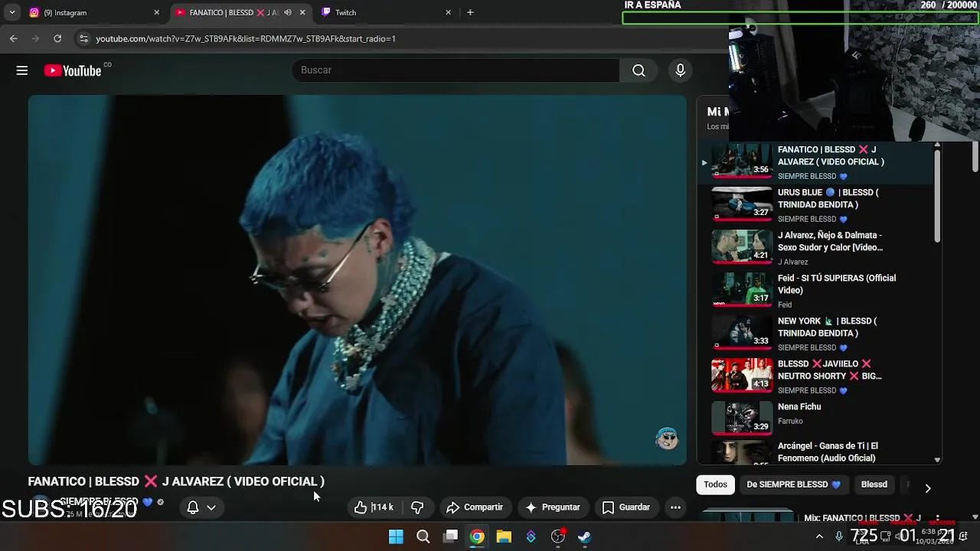Close the Twitch tab
Viewport: 980px width, 551px height.
coord(449,12)
